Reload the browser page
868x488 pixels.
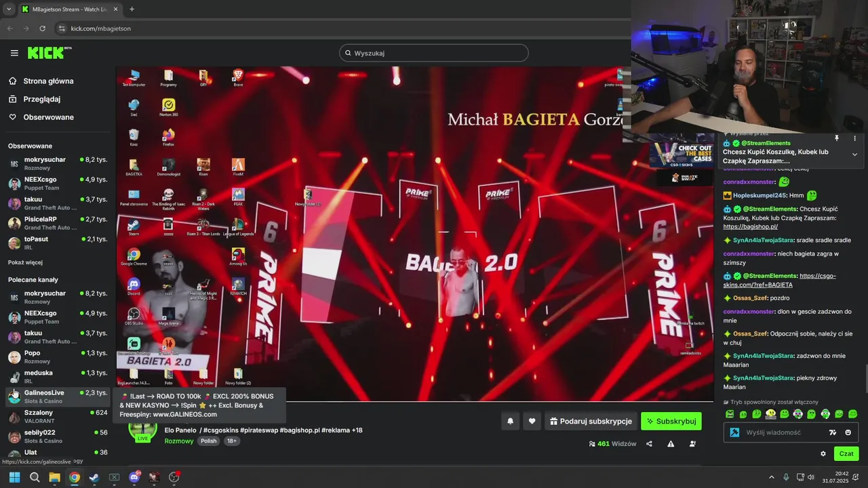click(x=43, y=28)
